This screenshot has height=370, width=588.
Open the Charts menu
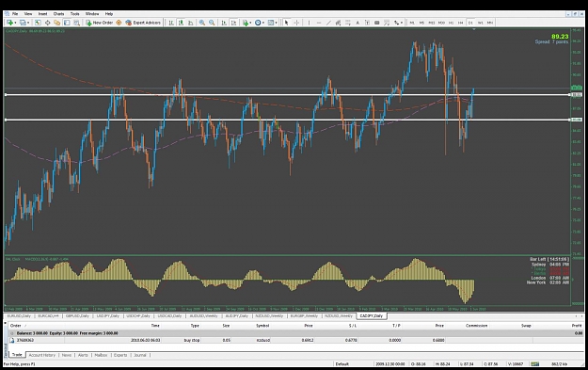(59, 14)
